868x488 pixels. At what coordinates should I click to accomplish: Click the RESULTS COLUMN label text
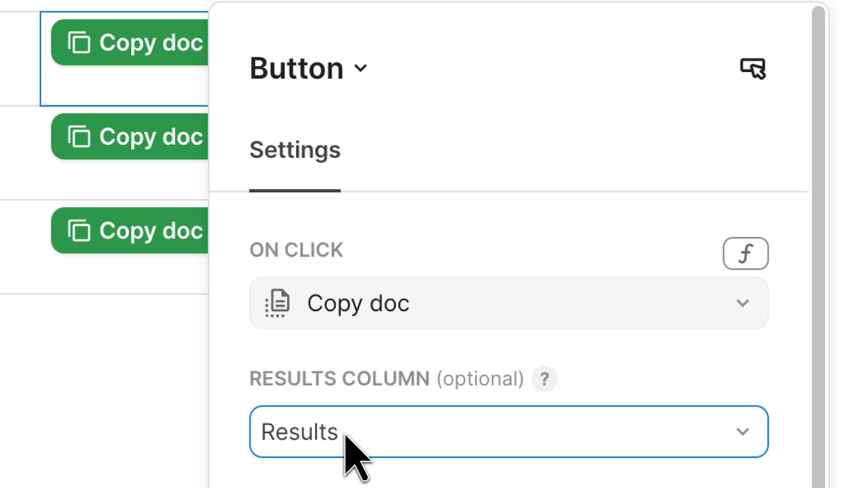pos(339,379)
